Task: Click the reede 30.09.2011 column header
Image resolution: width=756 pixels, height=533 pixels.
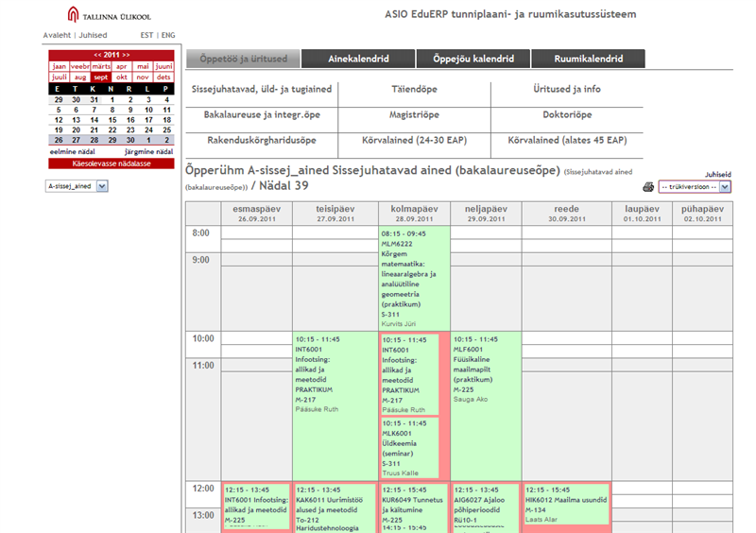Action: [566, 214]
